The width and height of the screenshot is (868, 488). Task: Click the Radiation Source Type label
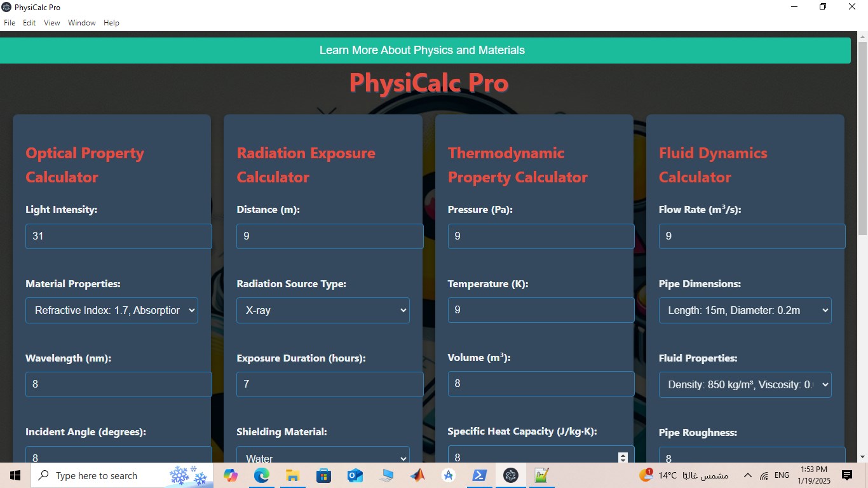292,283
